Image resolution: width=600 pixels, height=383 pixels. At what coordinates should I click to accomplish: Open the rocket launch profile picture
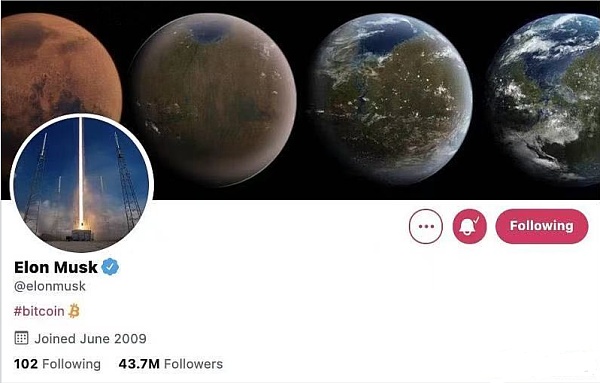click(x=82, y=184)
